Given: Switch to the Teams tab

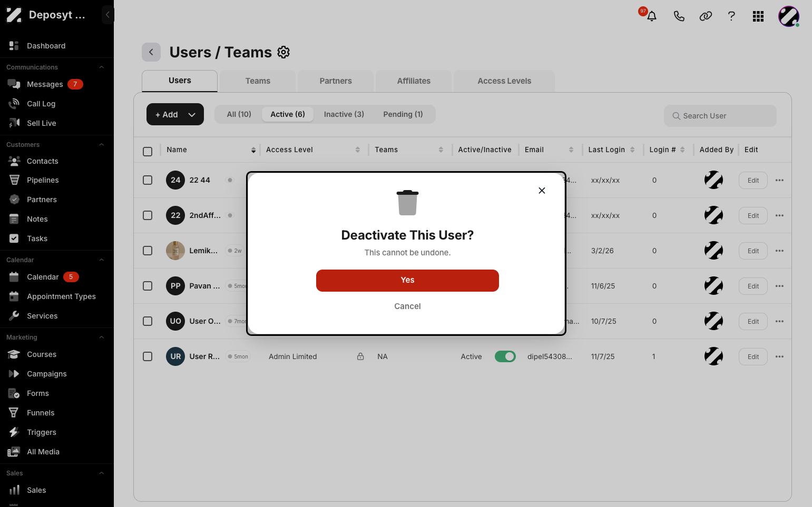Looking at the screenshot, I should pyautogui.click(x=258, y=81).
